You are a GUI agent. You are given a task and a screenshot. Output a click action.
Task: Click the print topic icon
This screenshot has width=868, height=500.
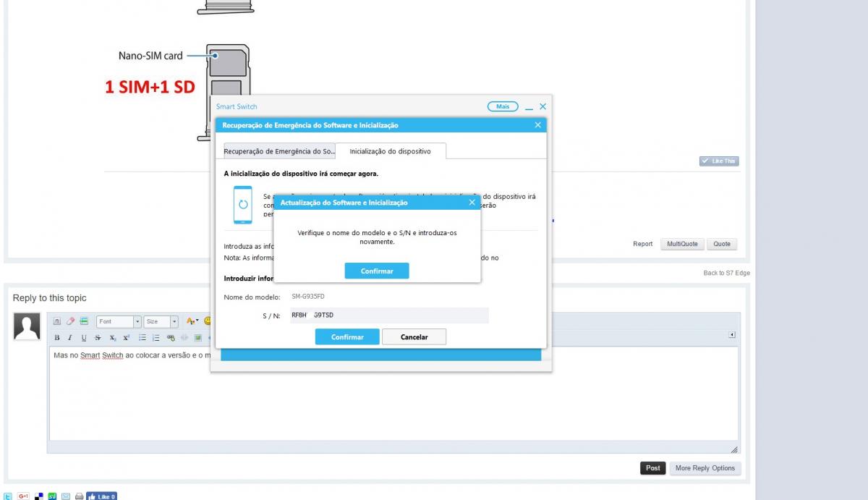click(x=80, y=496)
